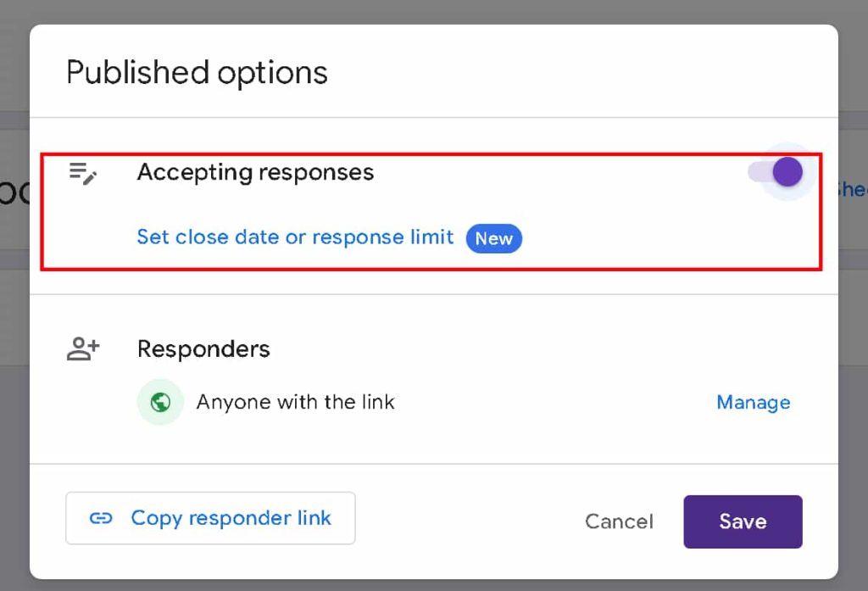The image size is (868, 591).
Task: Turn off the Accepting responses toggle
Action: [776, 172]
